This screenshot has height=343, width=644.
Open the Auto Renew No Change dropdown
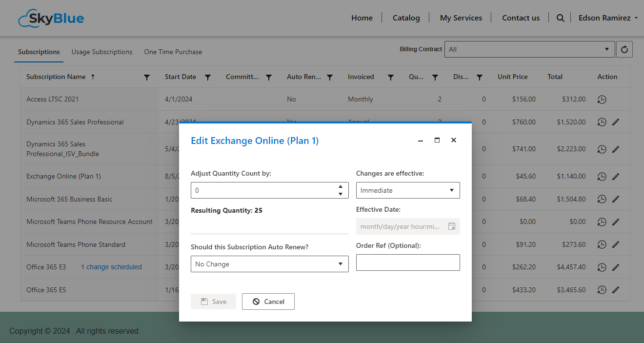[269, 264]
